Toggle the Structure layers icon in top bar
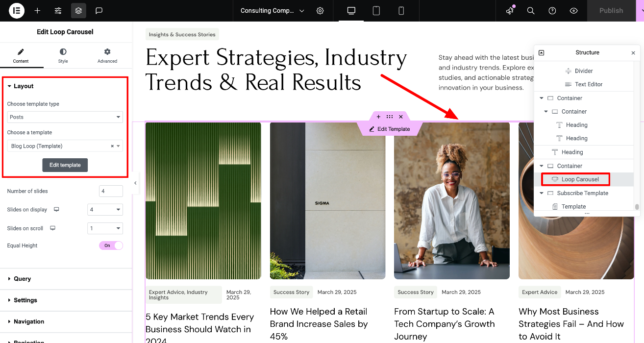The height and width of the screenshot is (343, 644). coord(78,10)
